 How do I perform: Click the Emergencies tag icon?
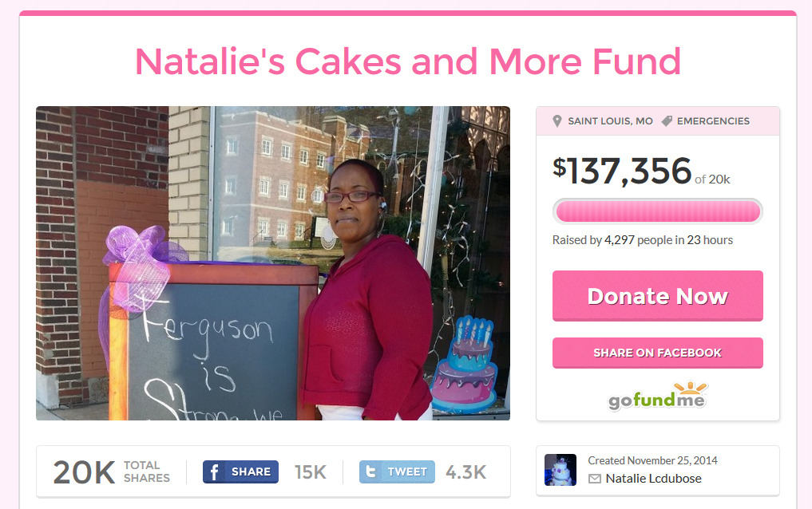click(x=667, y=121)
